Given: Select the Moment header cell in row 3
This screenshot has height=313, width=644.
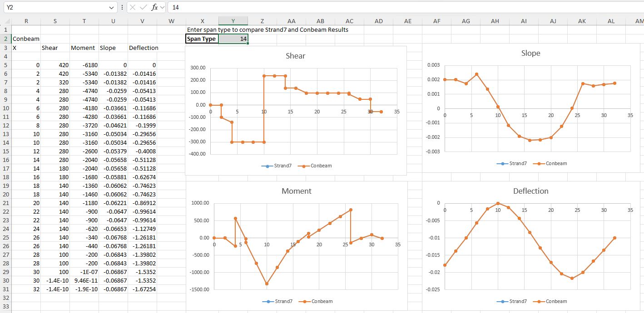Looking at the screenshot, I should 83,48.
